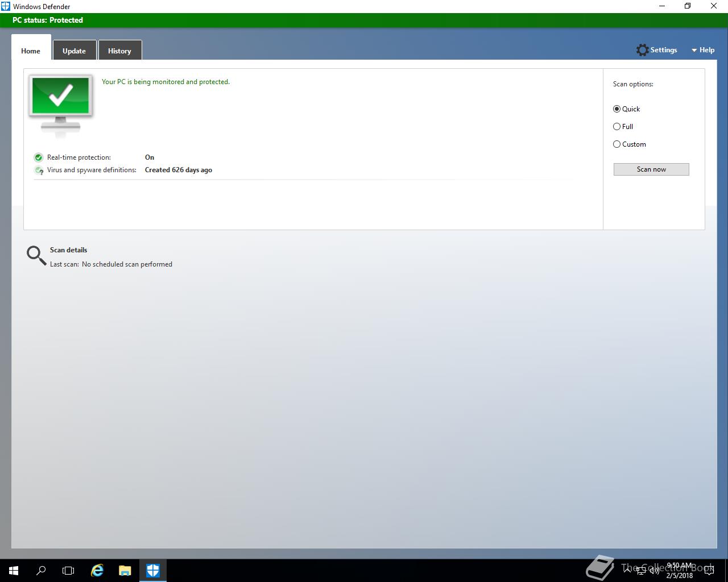Open Settings via the gear icon
This screenshot has height=582, width=728.
[642, 50]
